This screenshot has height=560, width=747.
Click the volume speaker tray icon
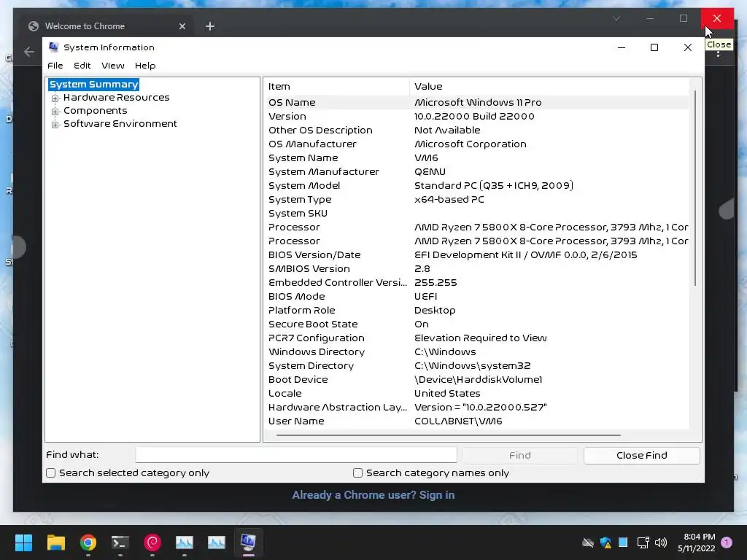[661, 542]
